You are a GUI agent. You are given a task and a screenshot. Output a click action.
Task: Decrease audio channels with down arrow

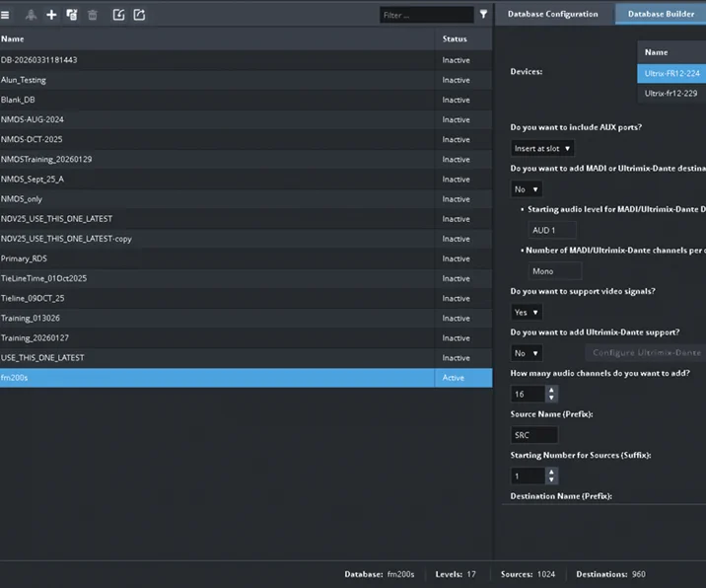tap(551, 399)
